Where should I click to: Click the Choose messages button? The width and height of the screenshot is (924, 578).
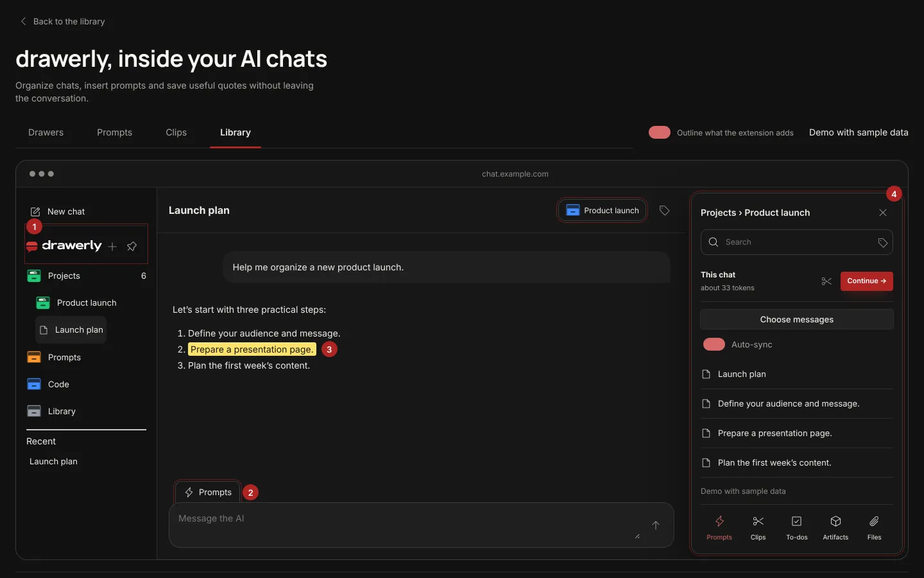(x=797, y=319)
